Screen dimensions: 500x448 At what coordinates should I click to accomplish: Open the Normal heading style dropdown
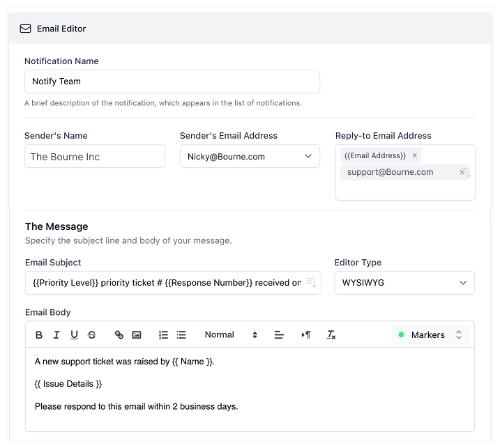(x=231, y=335)
